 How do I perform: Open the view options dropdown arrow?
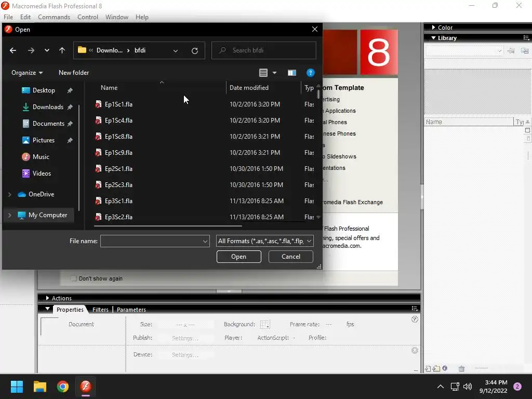[x=274, y=73]
